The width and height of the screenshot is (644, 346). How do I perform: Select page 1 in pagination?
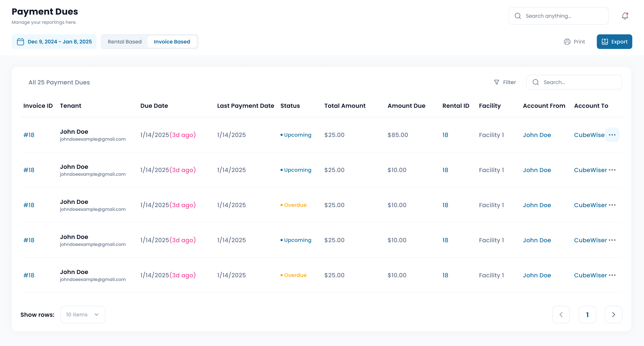(x=587, y=315)
